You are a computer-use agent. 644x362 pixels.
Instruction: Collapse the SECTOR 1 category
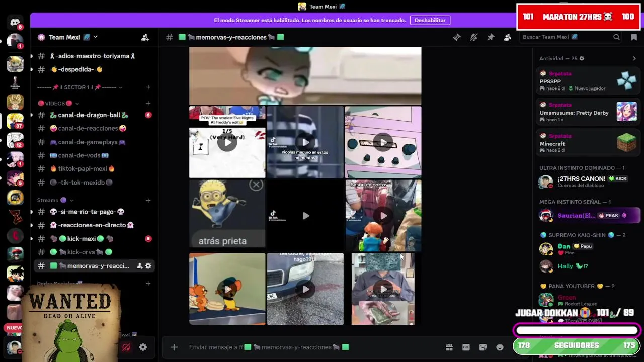coord(80,87)
